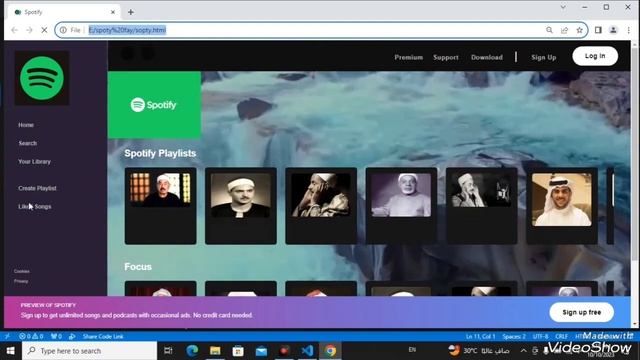Click the Spotify Playlists heading
Screen dimensions: 640x360
pos(160,153)
